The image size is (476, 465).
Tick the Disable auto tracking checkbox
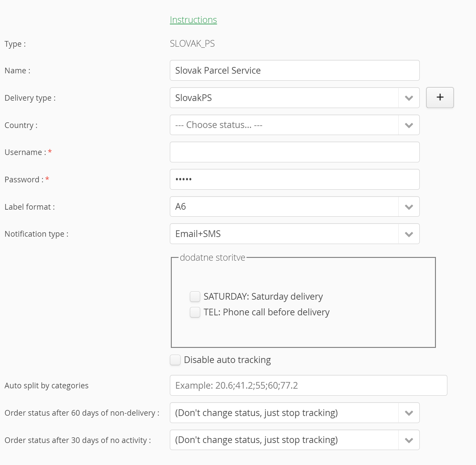coord(175,360)
